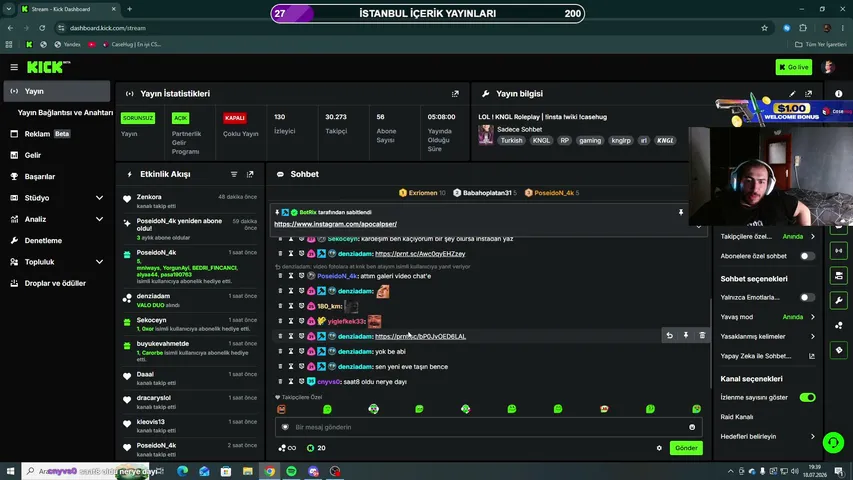Pin denziadam's highlighted link message

[686, 336]
